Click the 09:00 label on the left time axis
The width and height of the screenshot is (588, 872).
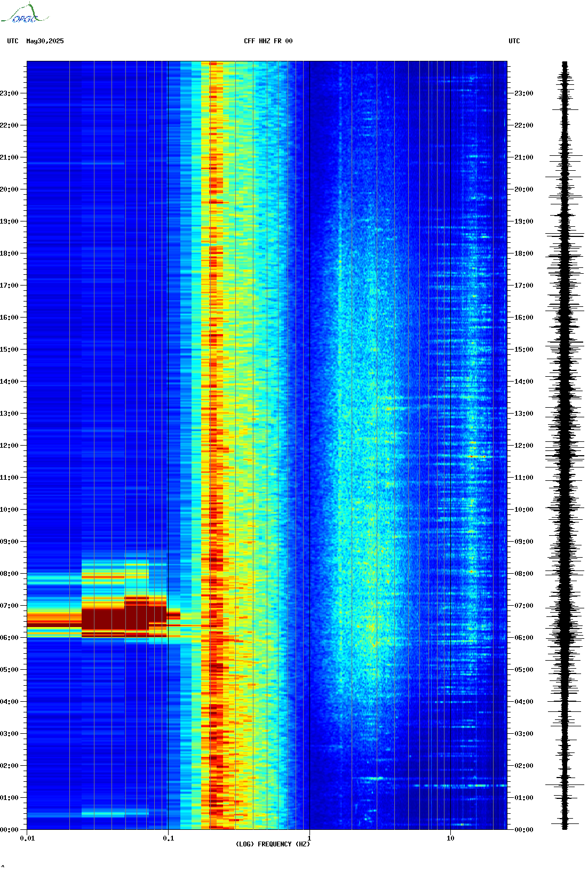(x=9, y=542)
